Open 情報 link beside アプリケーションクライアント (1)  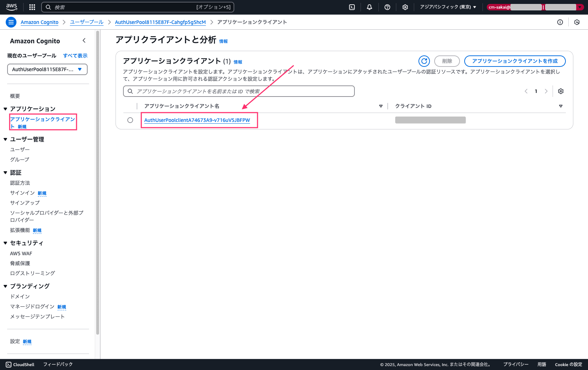pos(238,62)
